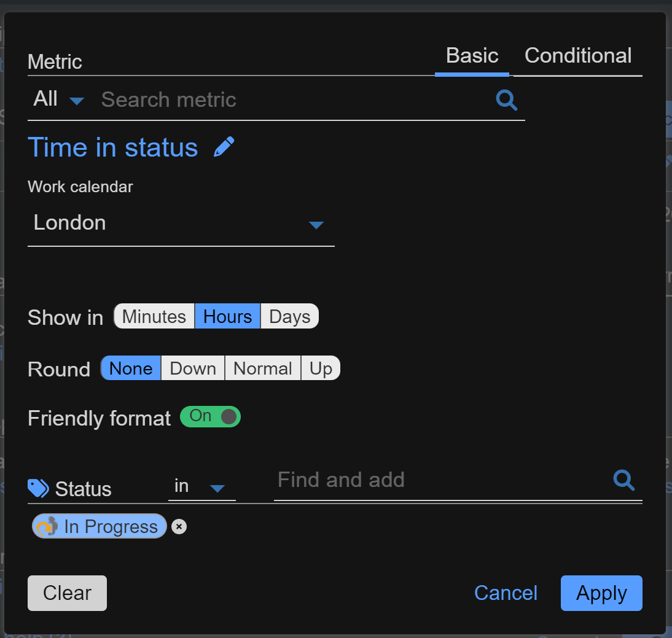Turn off the Friendly format toggle
Viewport: 672px width, 638px height.
pos(210,417)
